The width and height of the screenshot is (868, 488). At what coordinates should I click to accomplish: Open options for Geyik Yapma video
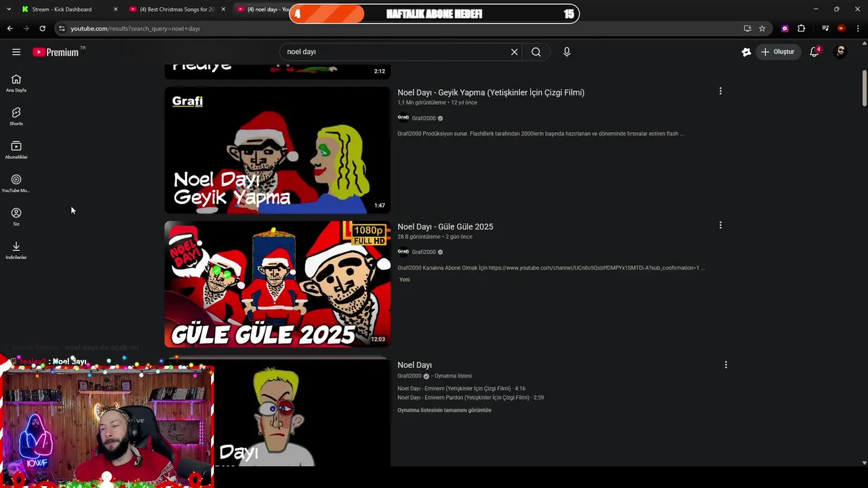[720, 91]
